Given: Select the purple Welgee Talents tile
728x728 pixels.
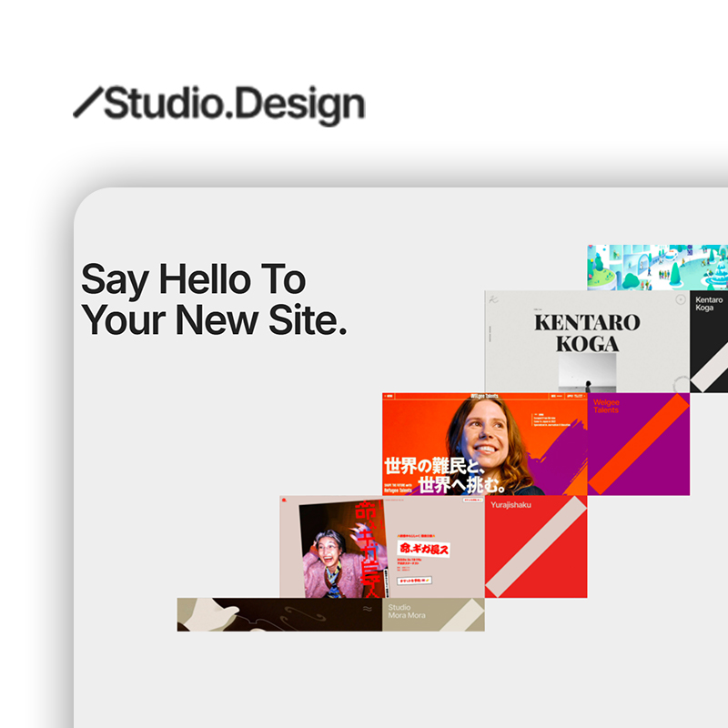Looking at the screenshot, I should (x=639, y=444).
